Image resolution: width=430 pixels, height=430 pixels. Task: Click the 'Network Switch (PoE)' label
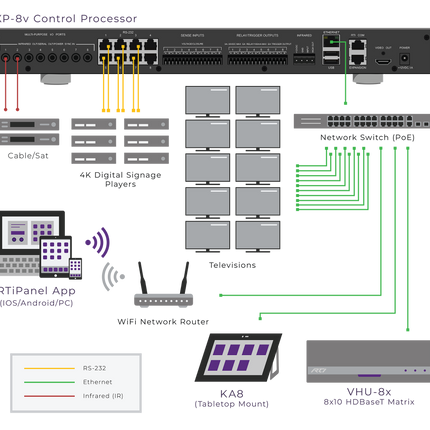[367, 137]
